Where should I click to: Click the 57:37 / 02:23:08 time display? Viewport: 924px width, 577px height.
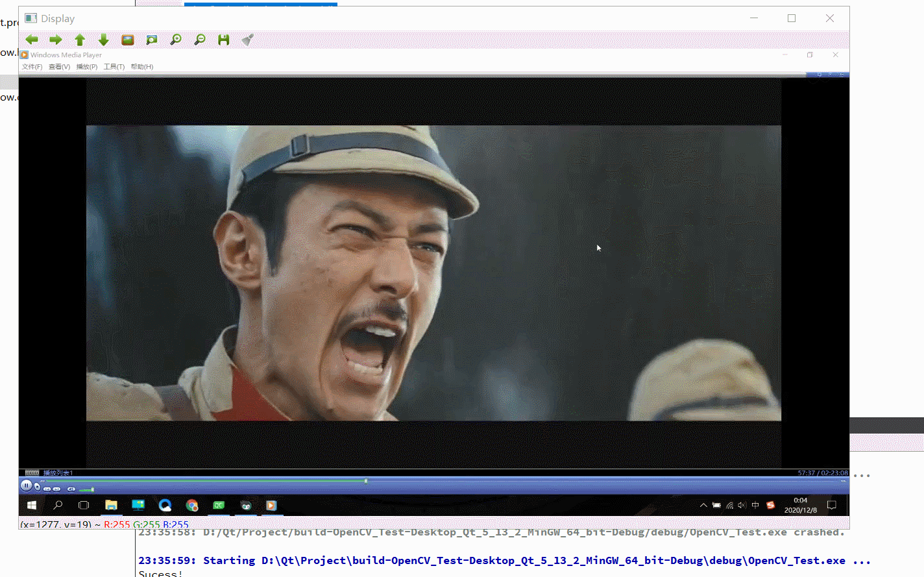click(823, 473)
